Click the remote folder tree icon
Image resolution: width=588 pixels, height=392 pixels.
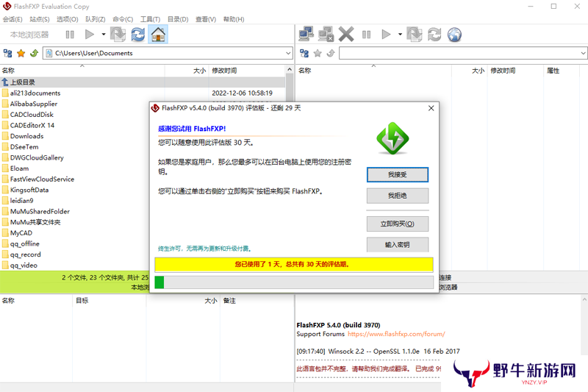click(x=304, y=53)
